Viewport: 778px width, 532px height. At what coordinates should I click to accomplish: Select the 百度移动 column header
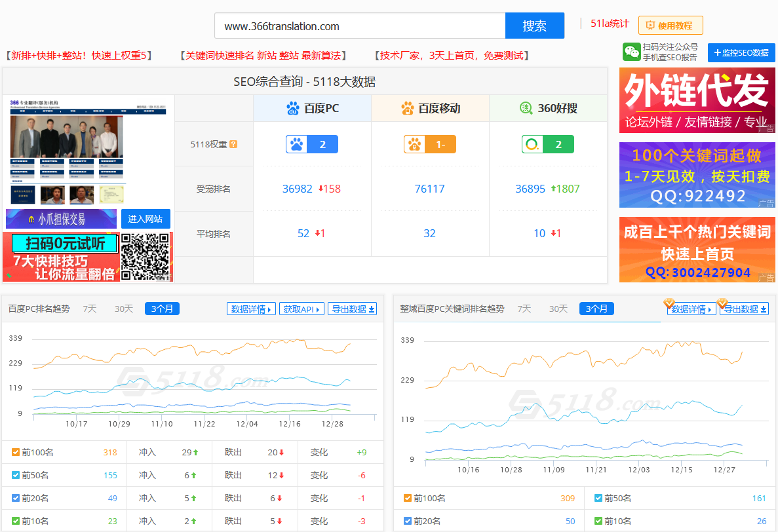[430, 108]
